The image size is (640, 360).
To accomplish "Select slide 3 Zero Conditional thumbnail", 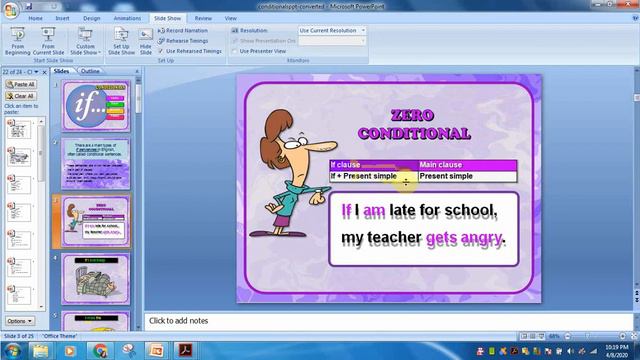I will (96, 221).
